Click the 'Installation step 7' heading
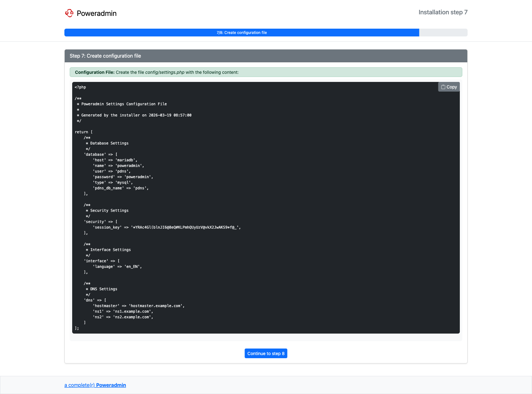This screenshot has height=394, width=532. pos(443,12)
